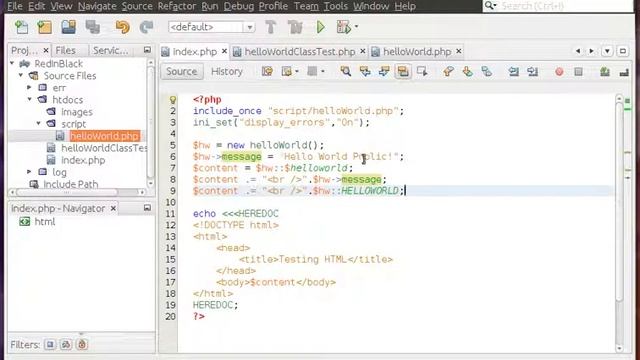Switch to the Services panel tab

pyautogui.click(x=110, y=50)
